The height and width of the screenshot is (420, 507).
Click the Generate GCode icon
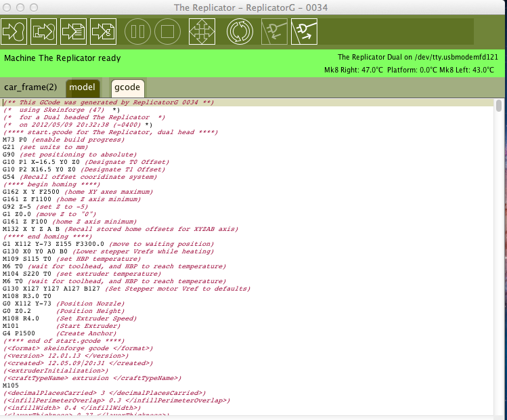[103, 31]
